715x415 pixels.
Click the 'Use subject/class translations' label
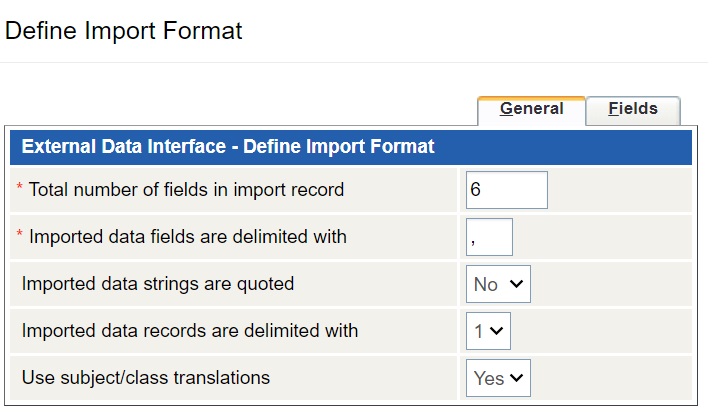coord(146,378)
